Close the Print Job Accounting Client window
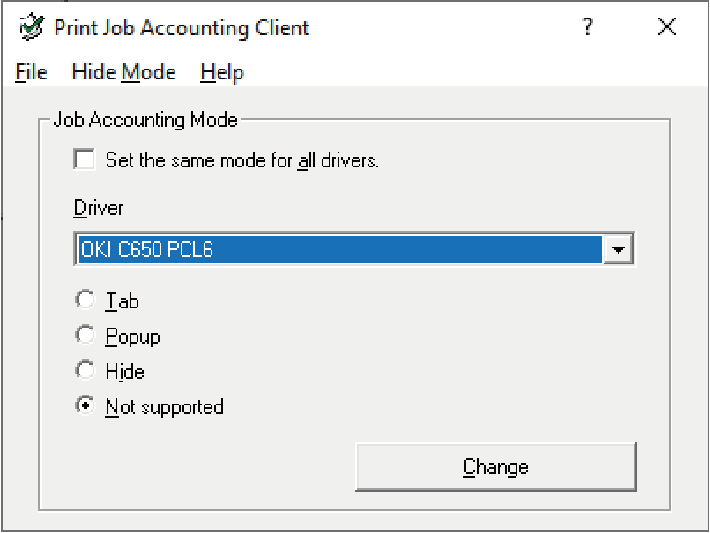The width and height of the screenshot is (710, 533). pyautogui.click(x=667, y=27)
